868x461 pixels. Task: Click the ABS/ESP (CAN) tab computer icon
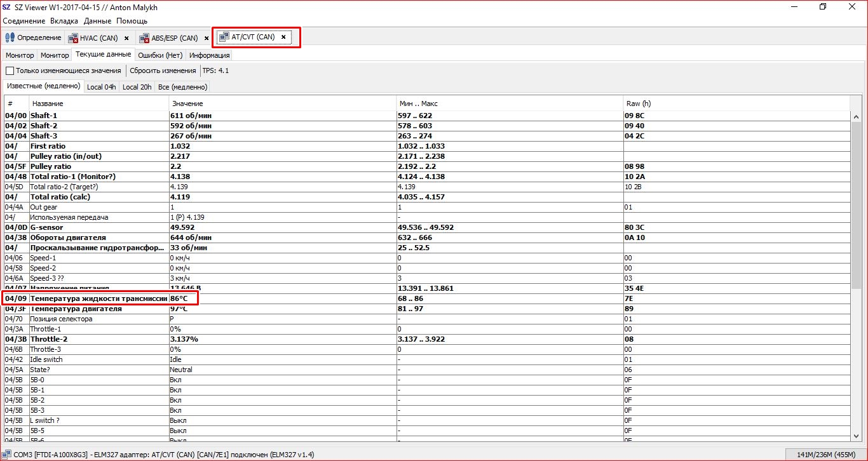tap(144, 38)
